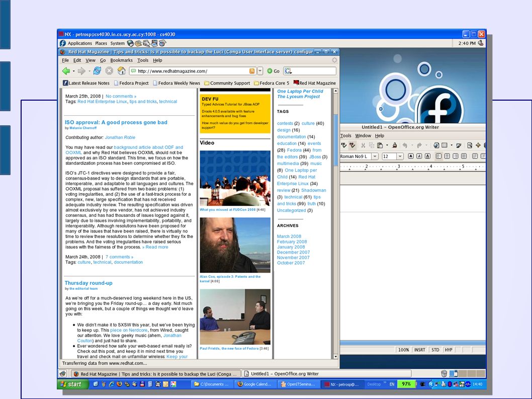Open Writer Paste options dropdown arrow
The width and height of the screenshot is (532, 399).
pos(387,145)
